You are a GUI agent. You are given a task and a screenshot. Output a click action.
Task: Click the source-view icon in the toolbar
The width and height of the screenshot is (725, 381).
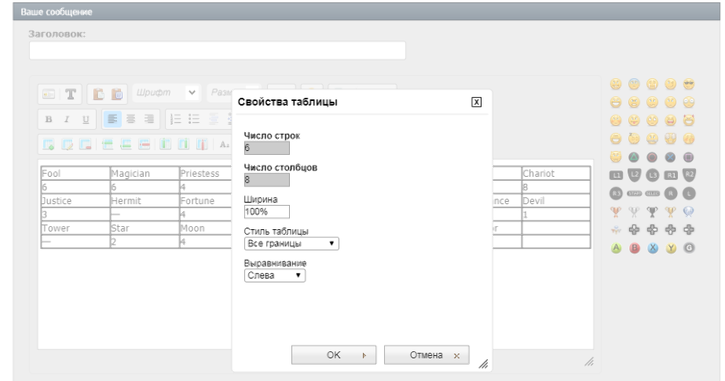(49, 94)
